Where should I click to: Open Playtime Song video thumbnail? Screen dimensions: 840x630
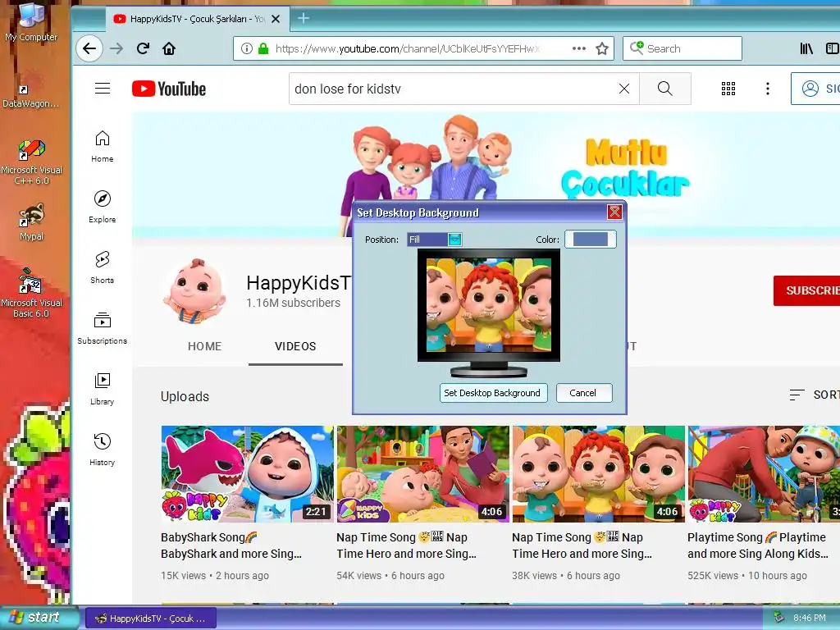764,473
